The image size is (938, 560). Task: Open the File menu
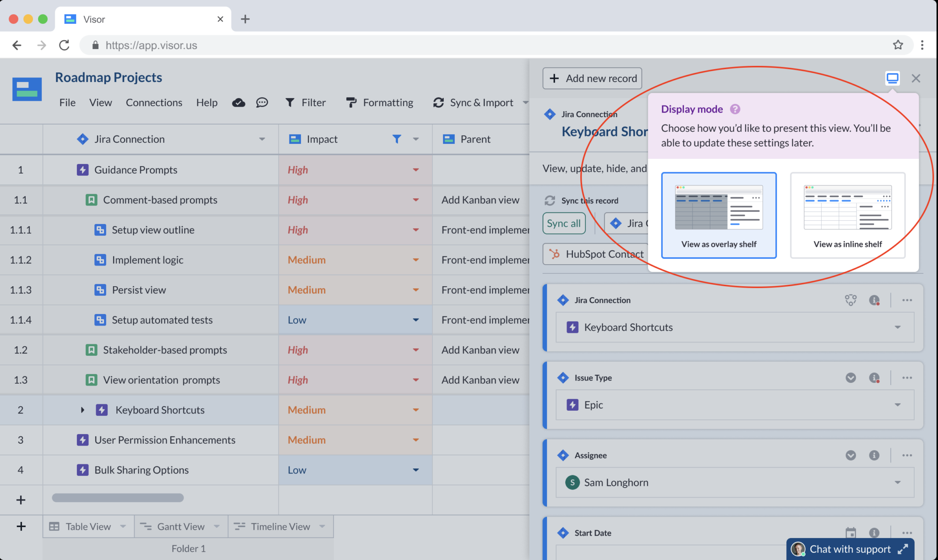click(67, 103)
